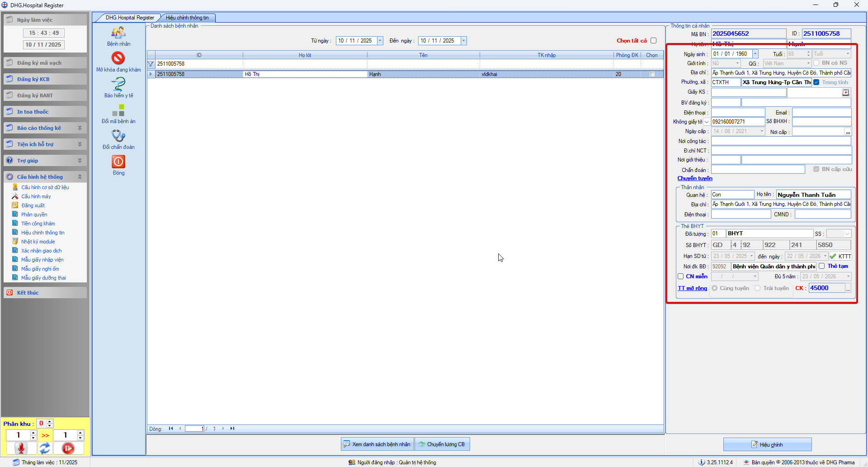Viewport: 868px width, 467px height.
Task: Click the red play-stop icon
Action: click(x=68, y=448)
